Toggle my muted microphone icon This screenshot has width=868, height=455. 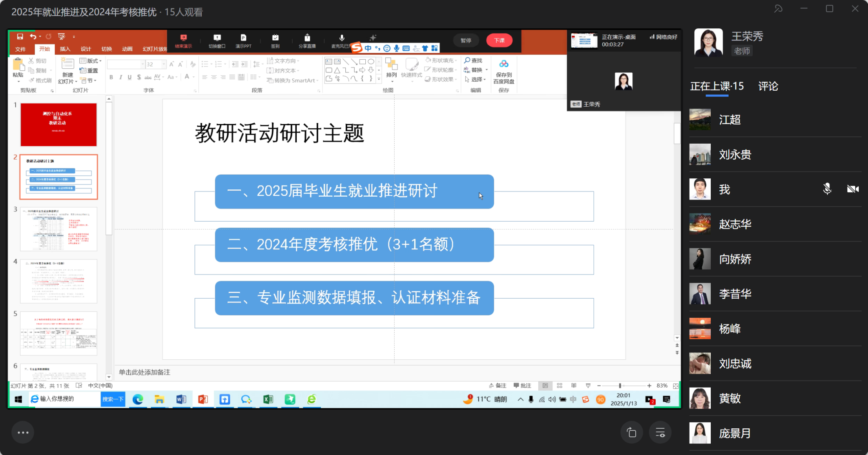[826, 189]
